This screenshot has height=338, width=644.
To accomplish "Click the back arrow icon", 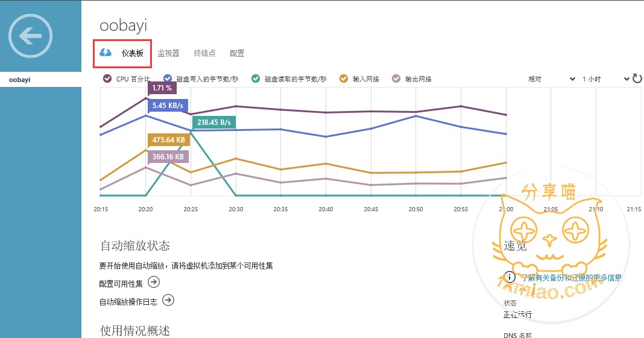I will pos(34,36).
